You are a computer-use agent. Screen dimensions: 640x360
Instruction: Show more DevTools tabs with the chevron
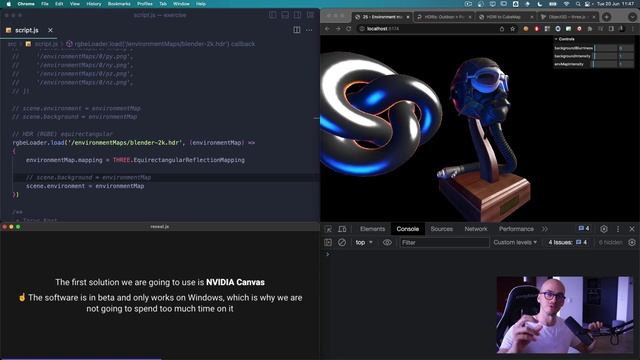click(545, 229)
